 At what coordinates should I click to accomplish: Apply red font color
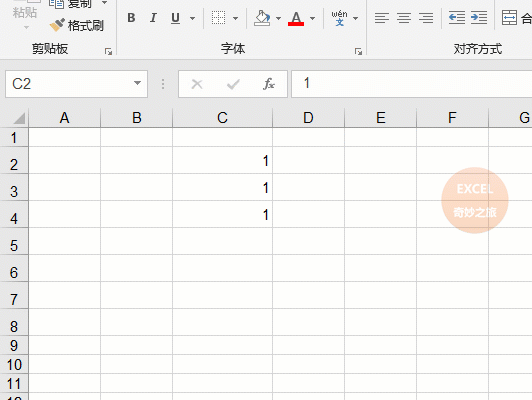(x=296, y=18)
